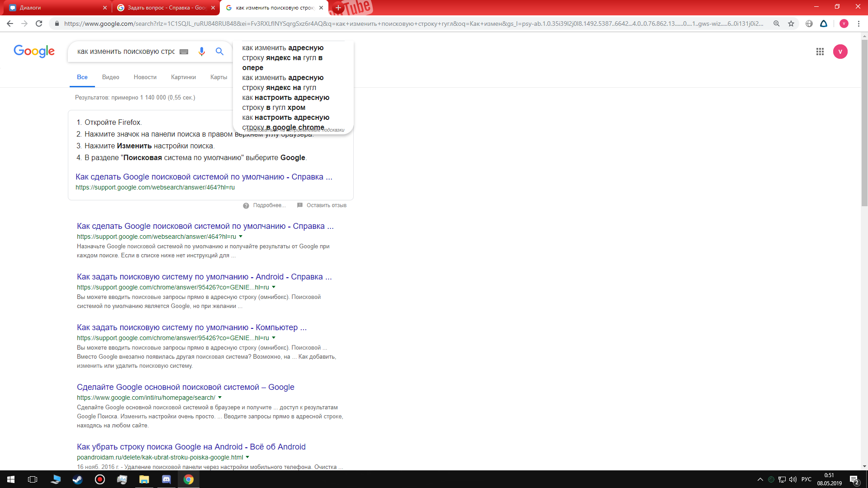
Task: Select suggestion ending with 'в опере'
Action: (283, 58)
